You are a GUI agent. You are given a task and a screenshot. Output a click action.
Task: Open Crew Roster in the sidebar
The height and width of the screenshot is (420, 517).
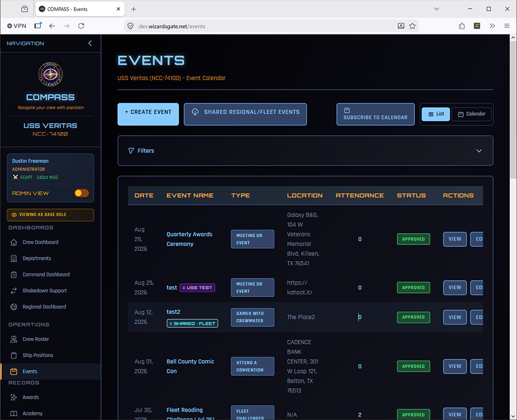[x=36, y=339]
